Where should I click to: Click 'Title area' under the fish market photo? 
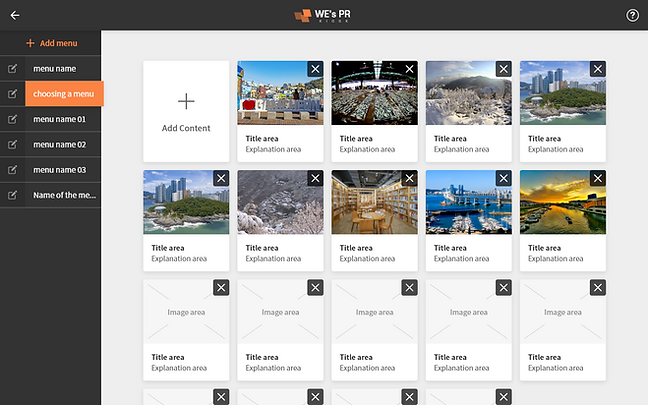click(x=356, y=138)
